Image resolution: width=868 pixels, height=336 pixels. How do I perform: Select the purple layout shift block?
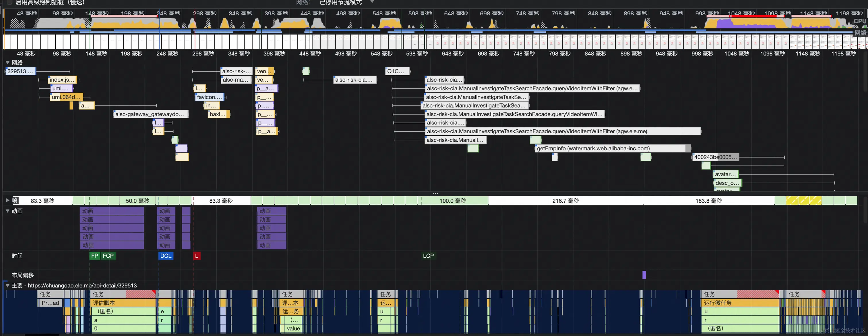[x=644, y=275]
